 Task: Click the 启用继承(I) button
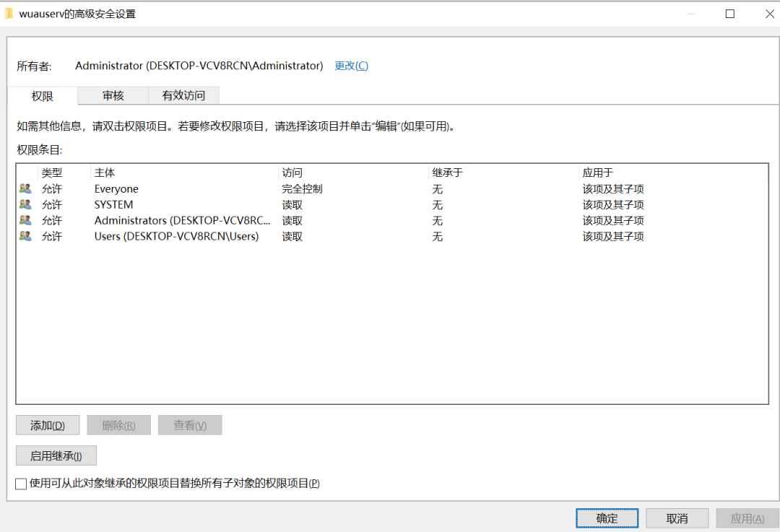(56, 456)
